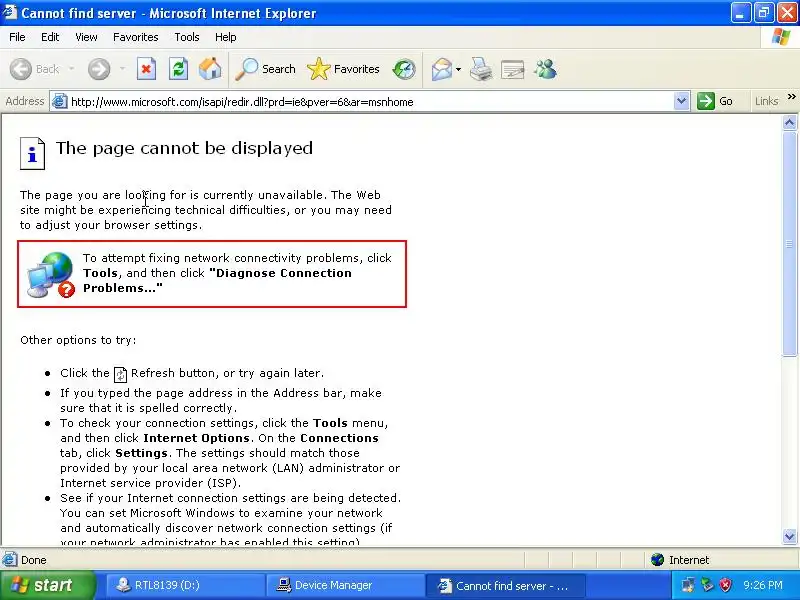Screen dimensions: 800x600
Task: Expand the Back button history dropdown
Action: (71, 69)
